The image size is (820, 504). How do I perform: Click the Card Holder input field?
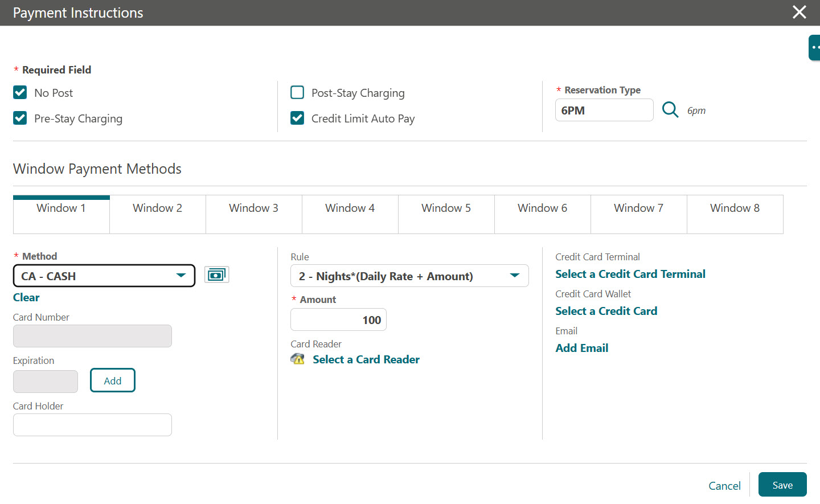(92, 425)
